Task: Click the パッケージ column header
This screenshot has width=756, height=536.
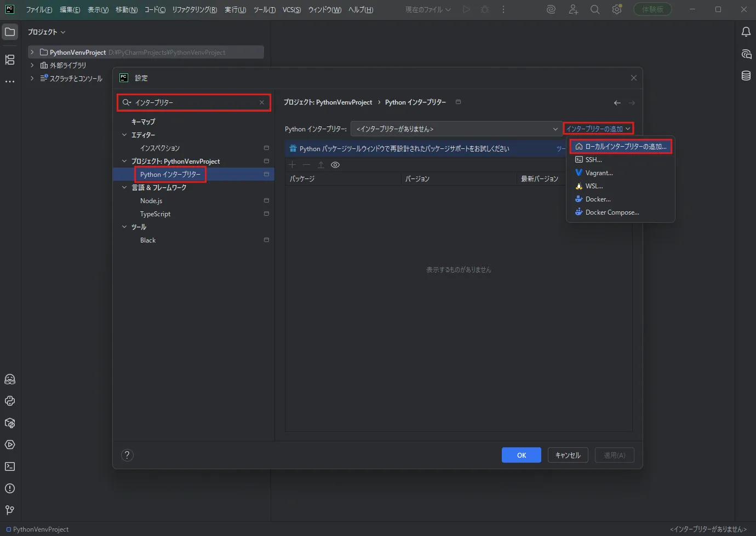Action: 343,179
